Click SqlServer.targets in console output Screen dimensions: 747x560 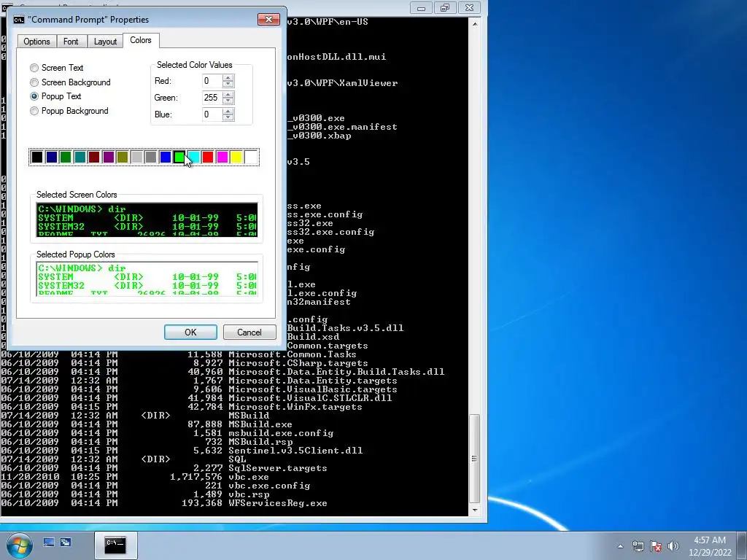[x=278, y=468]
